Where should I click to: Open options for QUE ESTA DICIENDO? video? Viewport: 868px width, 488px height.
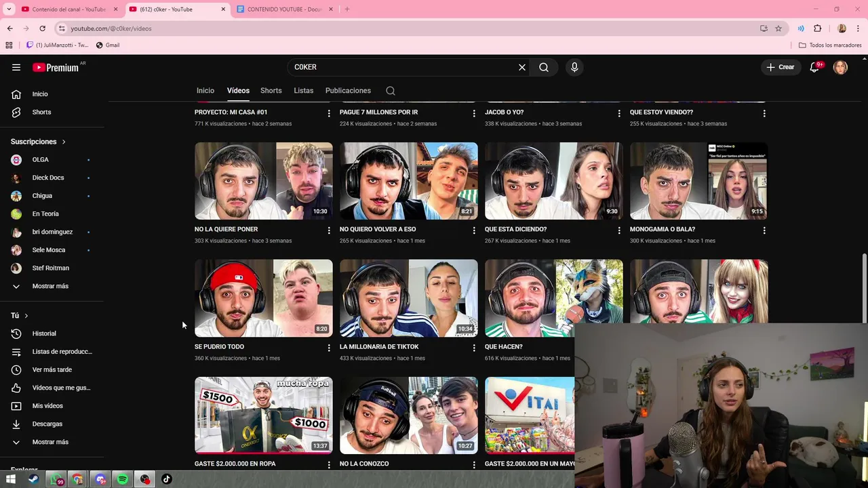(619, 230)
